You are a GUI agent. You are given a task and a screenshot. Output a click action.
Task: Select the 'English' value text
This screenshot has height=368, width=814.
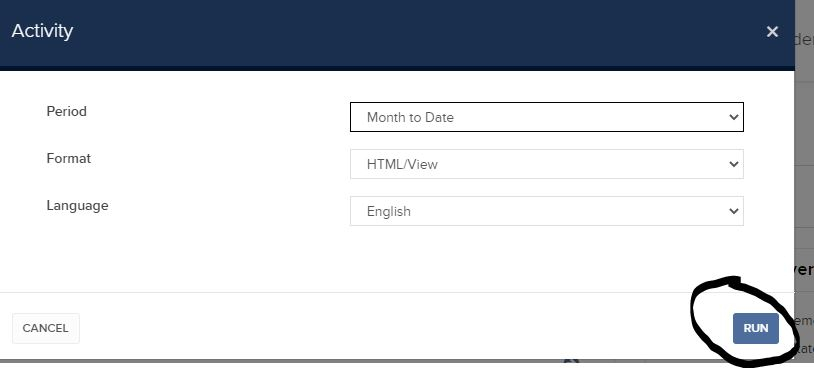tap(388, 211)
